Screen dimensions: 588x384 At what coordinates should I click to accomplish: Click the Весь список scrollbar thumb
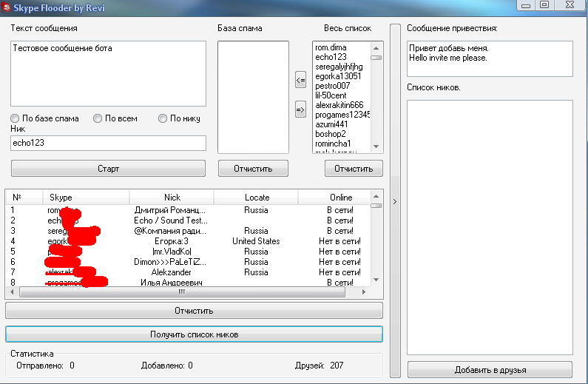point(376,58)
